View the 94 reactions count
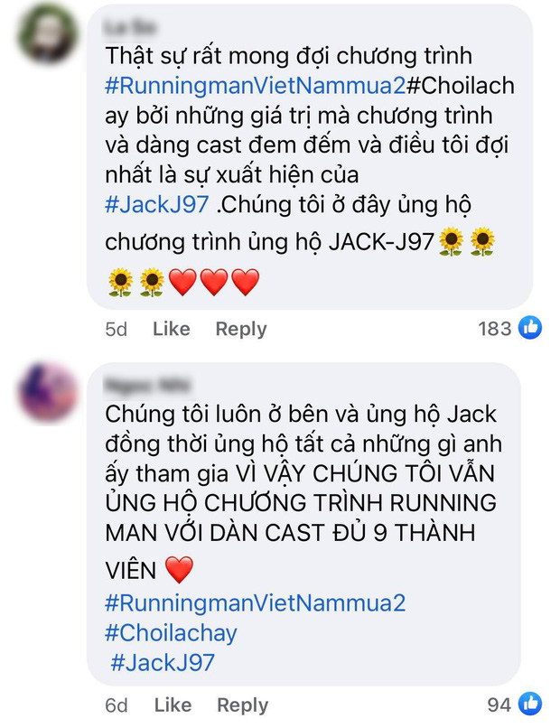This screenshot has width=560, height=728. click(499, 705)
